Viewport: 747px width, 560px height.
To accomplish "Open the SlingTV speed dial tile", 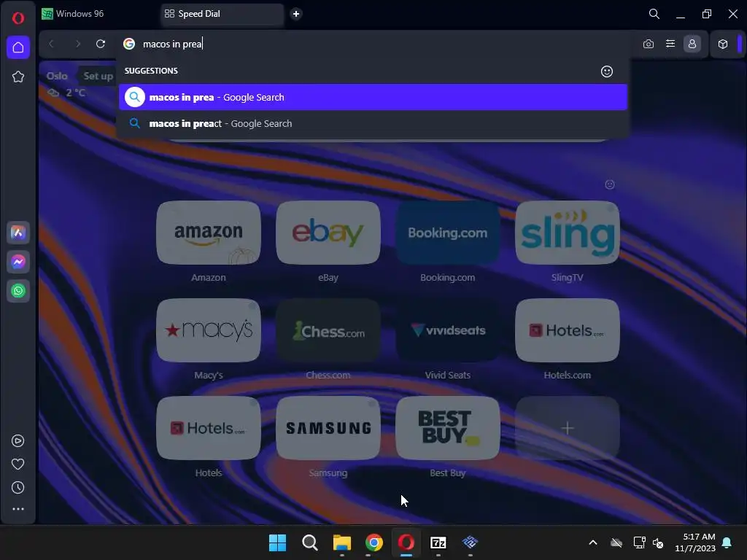I will click(x=568, y=233).
